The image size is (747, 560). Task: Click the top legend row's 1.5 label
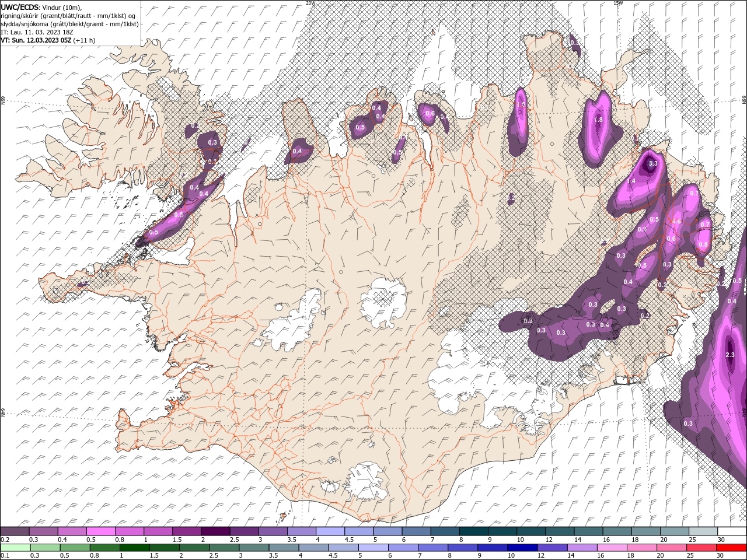[177, 540]
